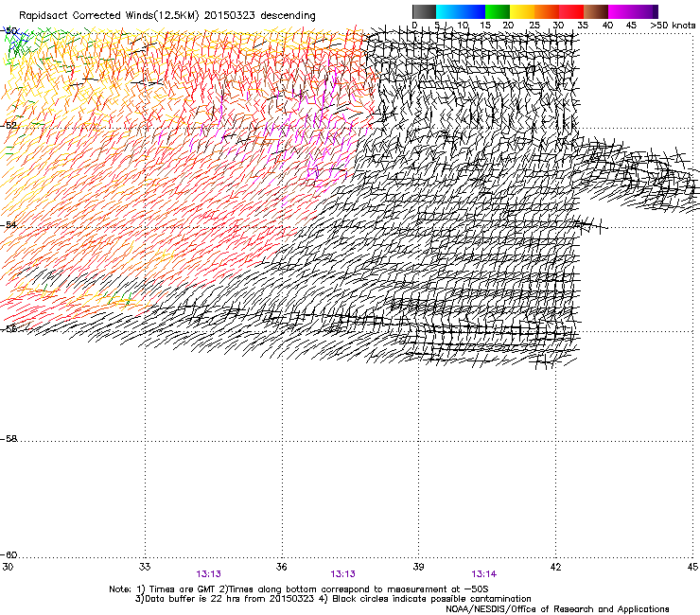
Task: Click the blue 10-15 knots color swatch
Action: pyautogui.click(x=473, y=11)
